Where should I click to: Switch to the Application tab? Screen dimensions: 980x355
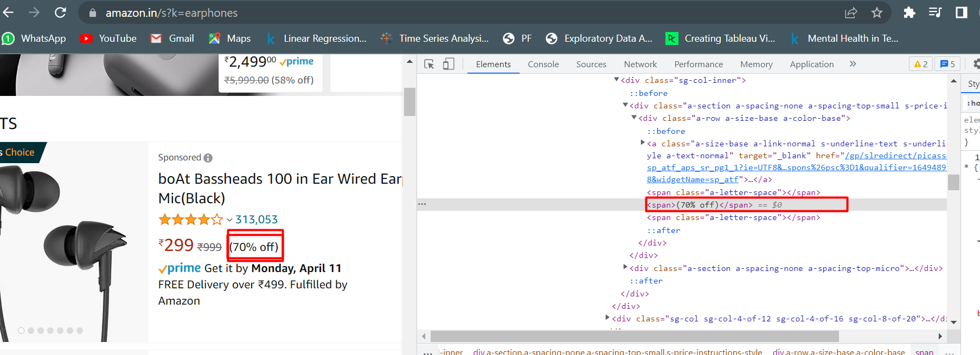[x=811, y=64]
